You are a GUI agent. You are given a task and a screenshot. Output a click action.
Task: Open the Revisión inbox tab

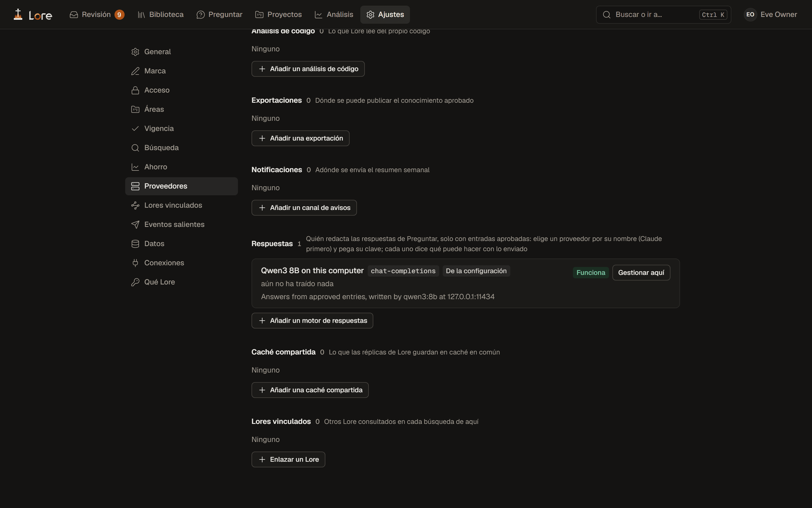pos(97,14)
